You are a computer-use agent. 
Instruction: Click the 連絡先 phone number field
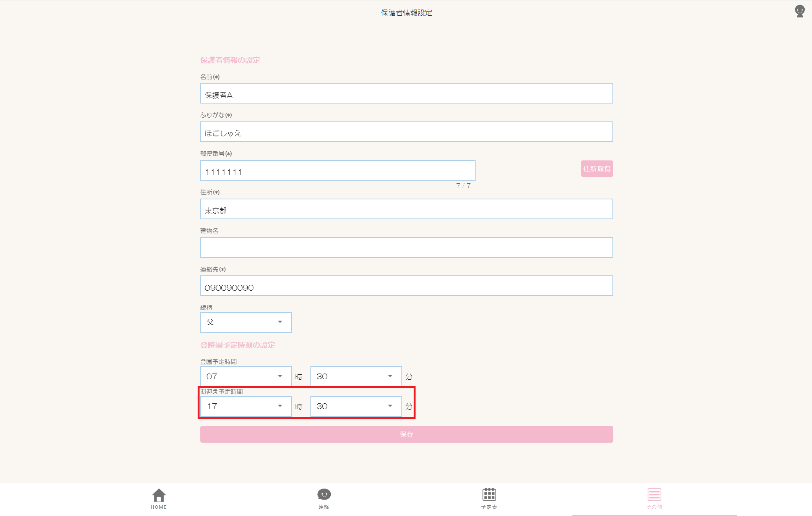[x=406, y=286]
